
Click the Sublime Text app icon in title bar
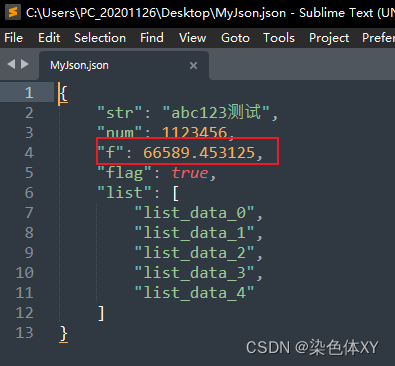[13, 12]
